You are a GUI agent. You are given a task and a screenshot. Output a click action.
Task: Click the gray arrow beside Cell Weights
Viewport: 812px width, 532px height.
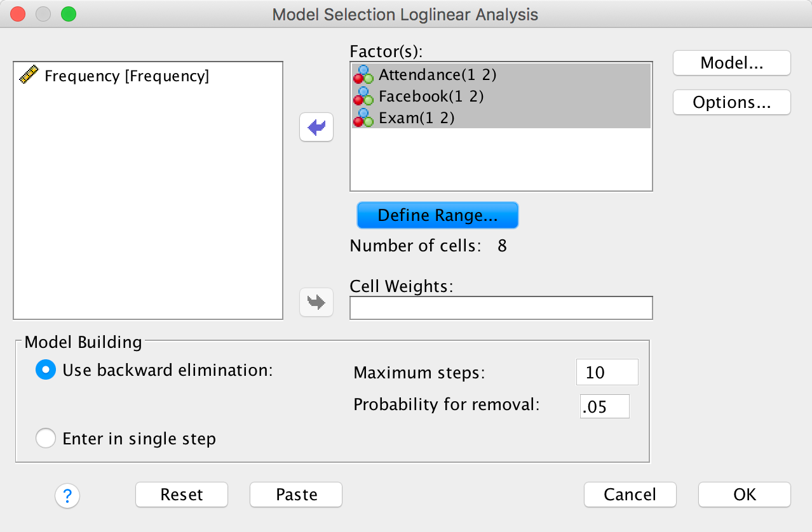(x=316, y=302)
